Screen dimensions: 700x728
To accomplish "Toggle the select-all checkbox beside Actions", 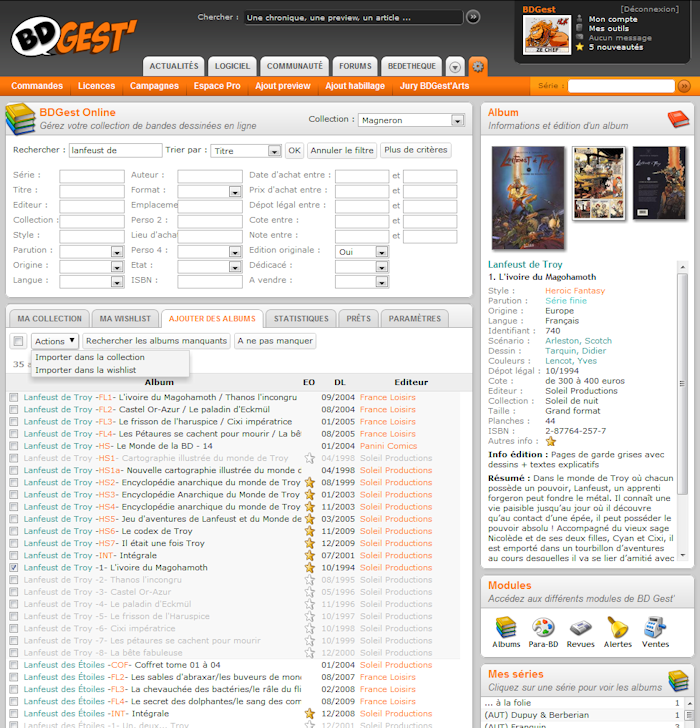I will 18,341.
